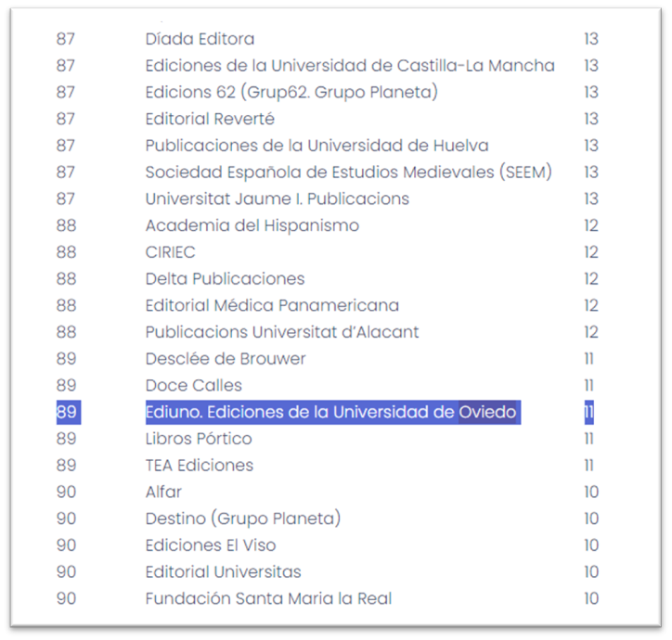Click the CIRIEC publisher name
The width and height of the screenshot is (672, 640).
click(170, 252)
